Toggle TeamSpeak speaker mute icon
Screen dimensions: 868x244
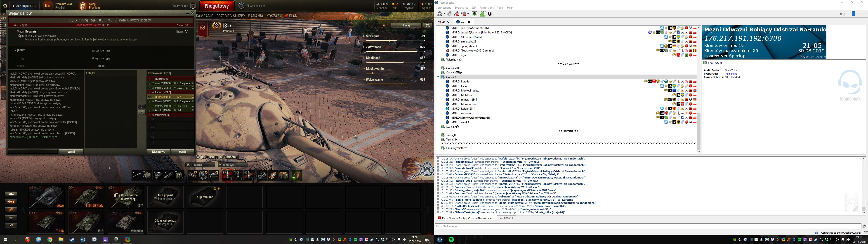click(x=464, y=14)
